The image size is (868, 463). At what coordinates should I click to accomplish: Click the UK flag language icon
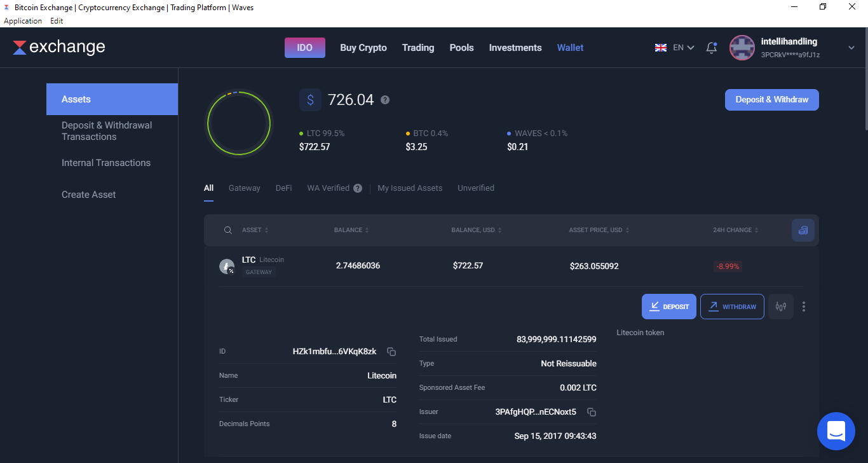click(x=661, y=48)
